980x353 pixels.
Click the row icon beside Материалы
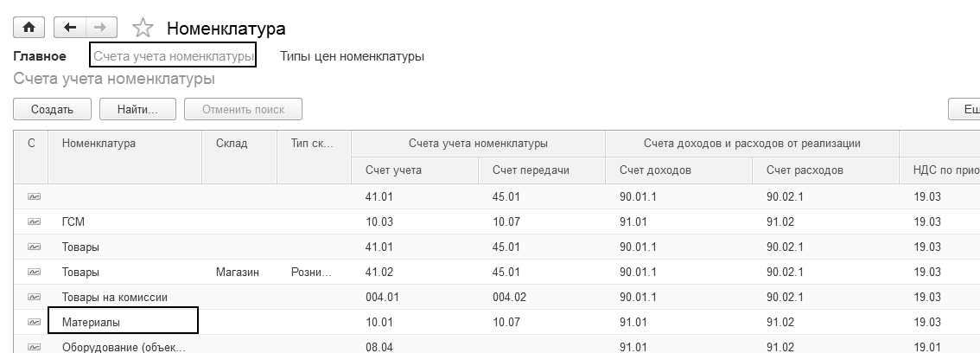click(x=34, y=322)
